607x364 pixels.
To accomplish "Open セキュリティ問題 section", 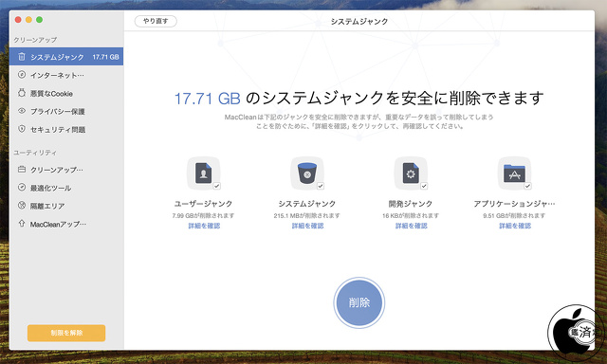I will 66,129.
